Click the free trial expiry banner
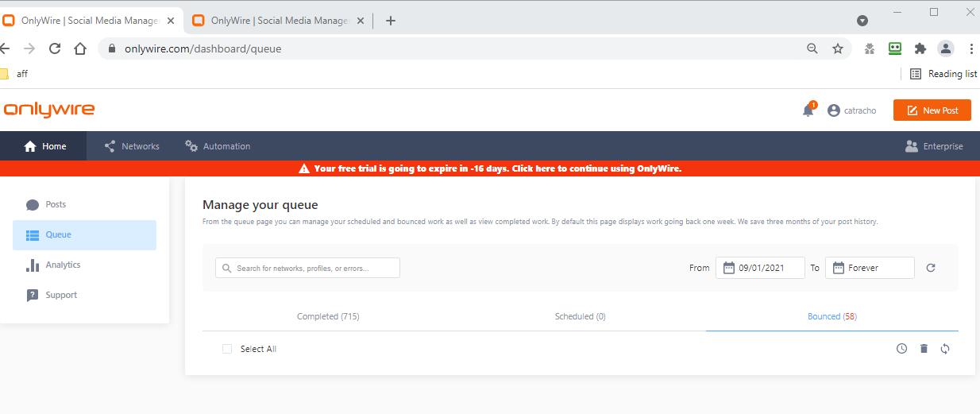This screenshot has height=414, width=980. [x=490, y=168]
